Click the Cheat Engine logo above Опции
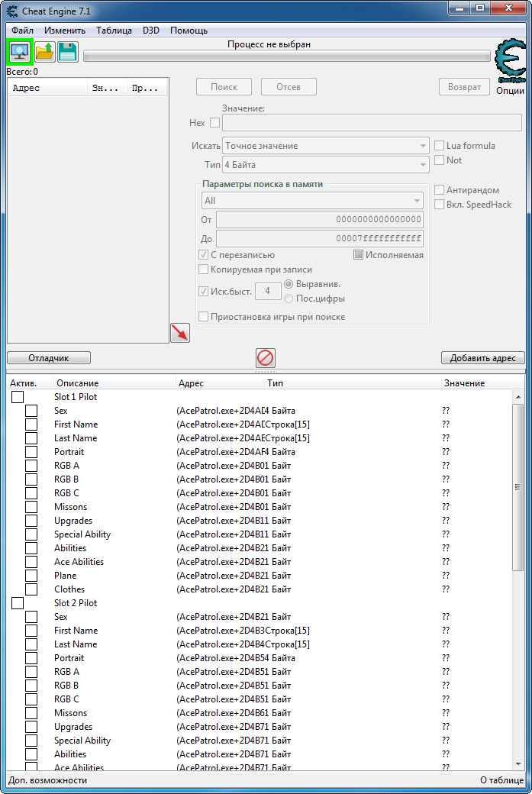The image size is (532, 794). (510, 61)
